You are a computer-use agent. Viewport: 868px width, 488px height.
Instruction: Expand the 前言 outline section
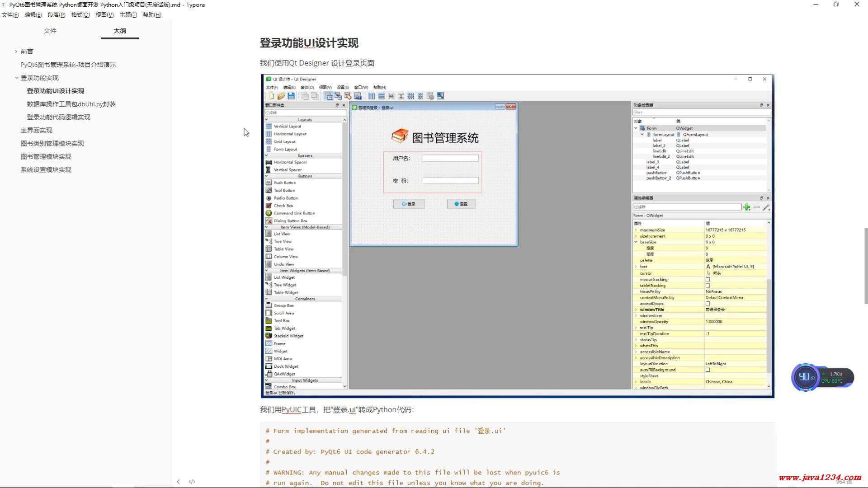(x=16, y=52)
